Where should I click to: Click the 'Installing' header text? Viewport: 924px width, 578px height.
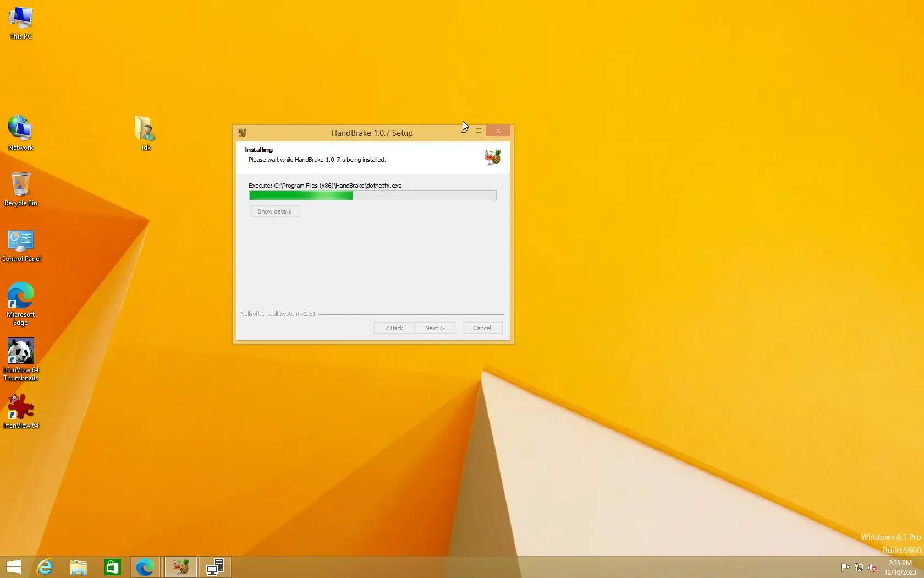[x=258, y=150]
